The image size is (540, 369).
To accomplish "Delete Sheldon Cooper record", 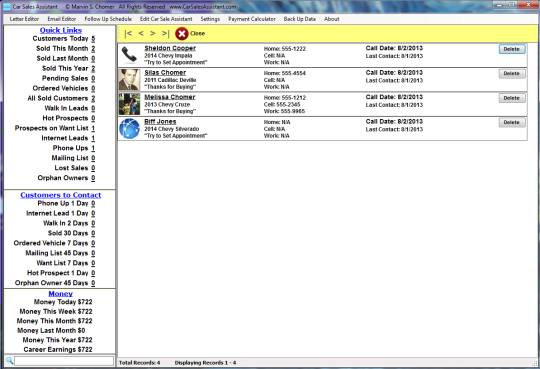I will point(512,49).
